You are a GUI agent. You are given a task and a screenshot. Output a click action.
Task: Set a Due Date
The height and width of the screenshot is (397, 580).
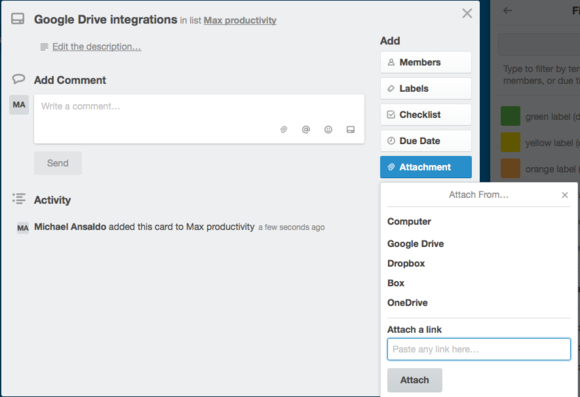coord(426,141)
